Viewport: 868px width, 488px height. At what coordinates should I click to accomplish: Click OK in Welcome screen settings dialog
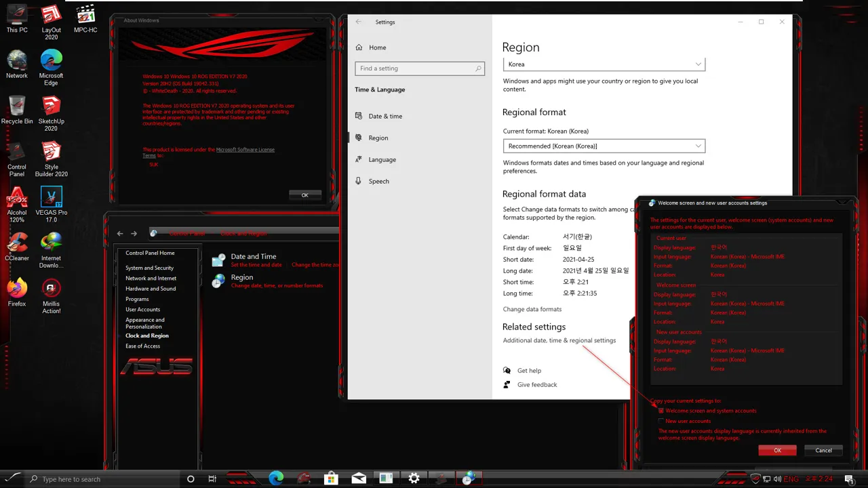point(777,450)
